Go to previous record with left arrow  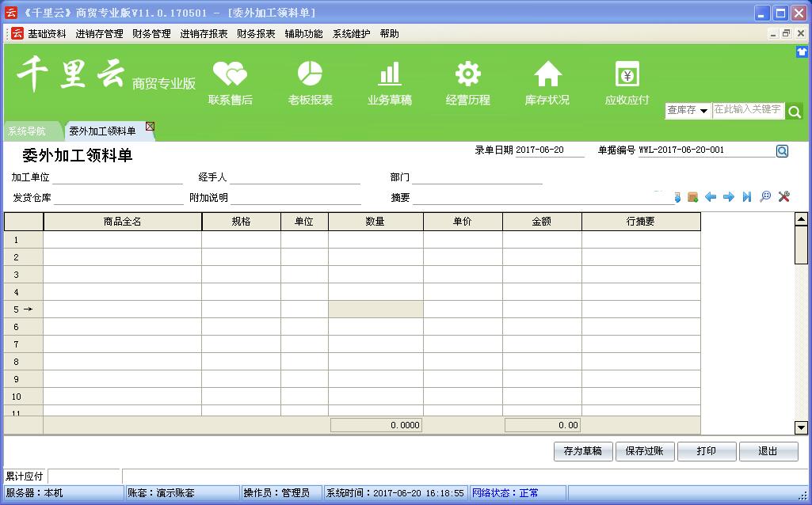[711, 197]
